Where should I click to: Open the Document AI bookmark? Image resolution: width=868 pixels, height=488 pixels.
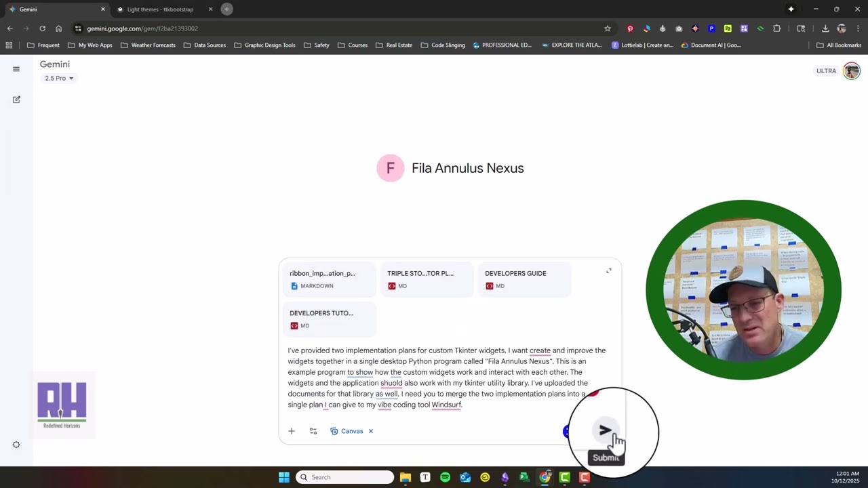pyautogui.click(x=711, y=45)
